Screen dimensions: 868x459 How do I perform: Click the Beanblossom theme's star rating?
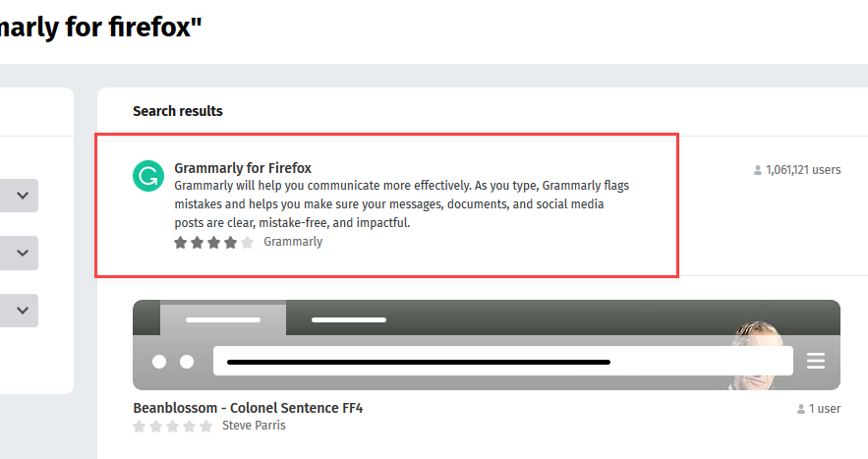pos(172,427)
